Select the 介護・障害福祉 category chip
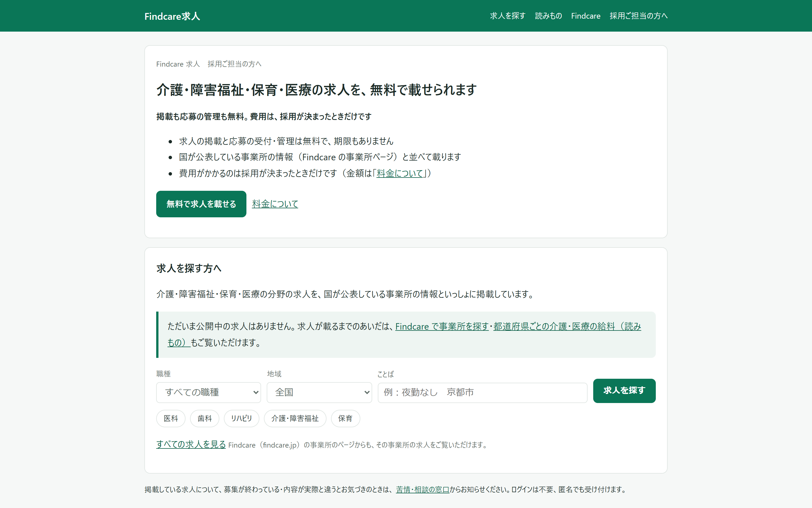Viewport: 812px width, 508px height. [x=295, y=418]
